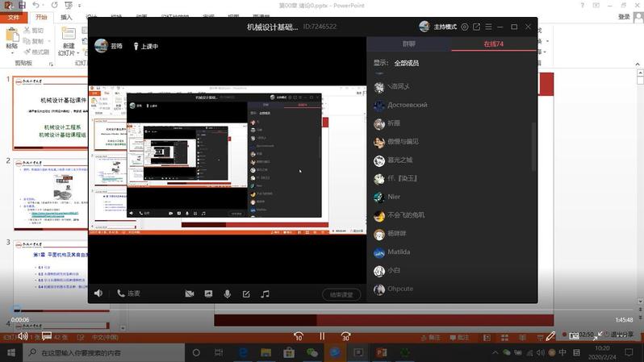Rewind the video 10 seconds
644x362 pixels.
298,336
